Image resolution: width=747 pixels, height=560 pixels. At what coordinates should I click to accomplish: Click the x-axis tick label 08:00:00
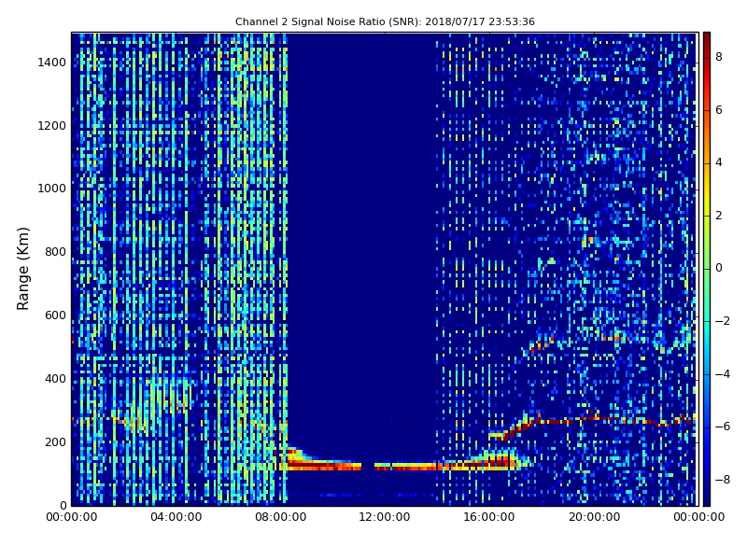(x=281, y=517)
